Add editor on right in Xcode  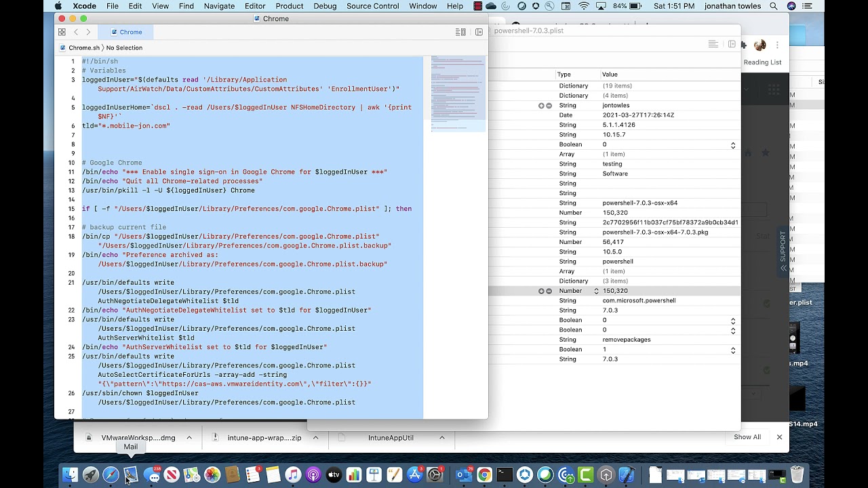click(479, 32)
